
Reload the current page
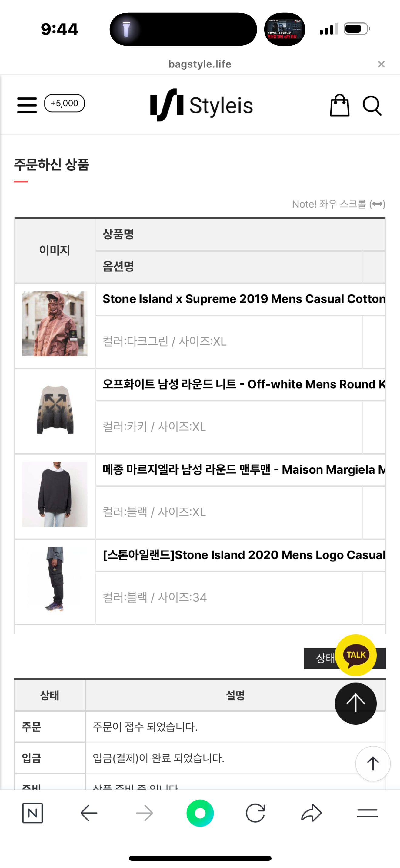255,813
